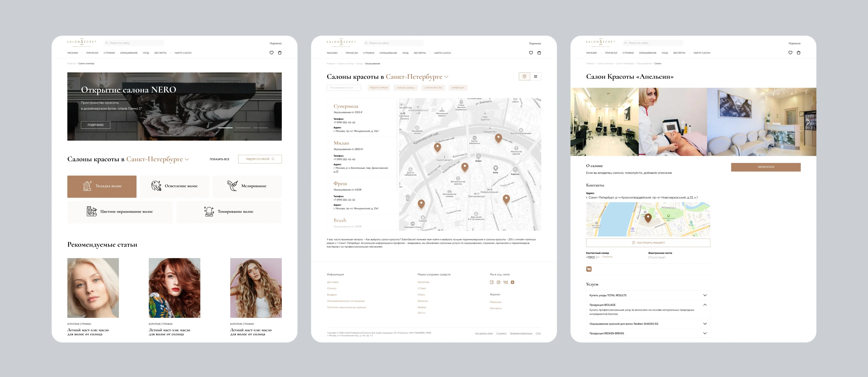The width and height of the screenshot is (868, 377).
Task: Toggle the РЯДОМ СО МНОЙ filter chip
Action: click(379, 88)
